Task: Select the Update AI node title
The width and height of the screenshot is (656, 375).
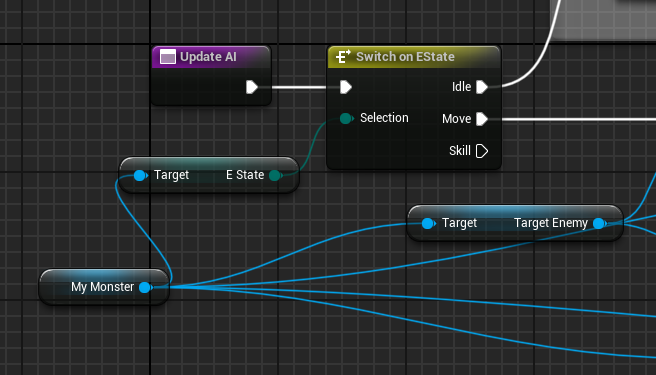Action: [x=208, y=57]
